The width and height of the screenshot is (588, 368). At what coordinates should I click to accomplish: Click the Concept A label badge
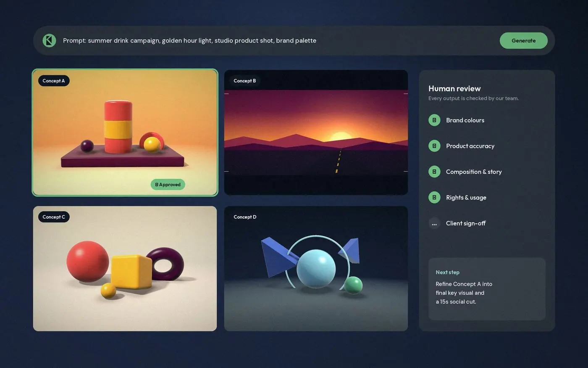point(54,81)
